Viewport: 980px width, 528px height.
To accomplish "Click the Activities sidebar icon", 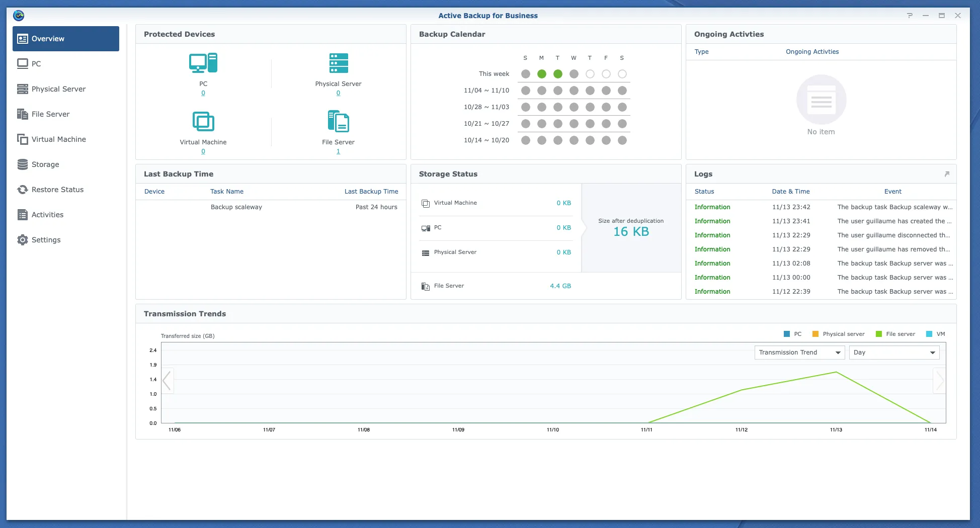I will [23, 215].
